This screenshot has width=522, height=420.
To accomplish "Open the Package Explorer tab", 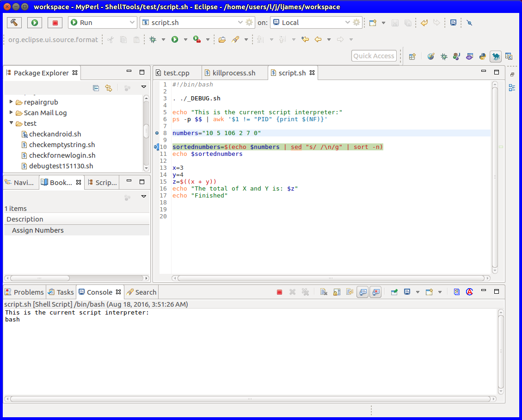I will [41, 73].
